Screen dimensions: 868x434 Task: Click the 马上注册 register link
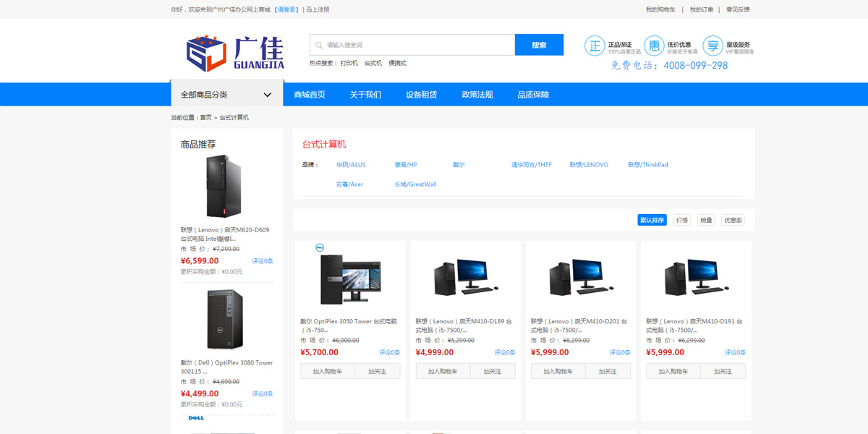tap(318, 9)
